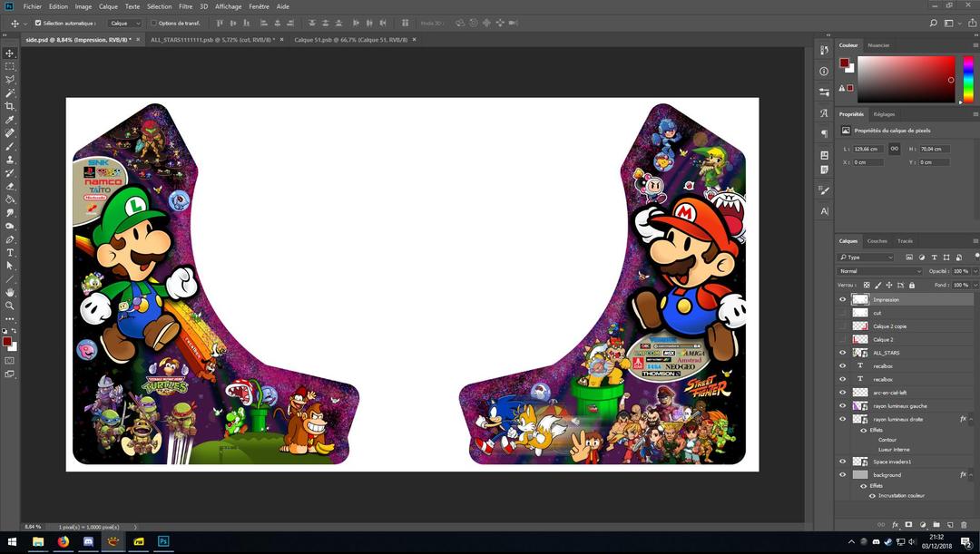Switch to the Couches panel tab
Image resolution: width=980 pixels, height=554 pixels.
click(877, 241)
